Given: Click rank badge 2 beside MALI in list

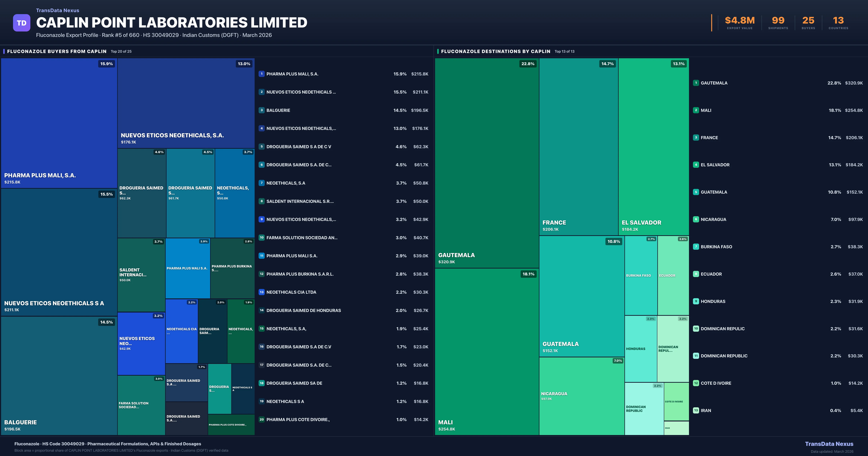Looking at the screenshot, I should [x=696, y=110].
